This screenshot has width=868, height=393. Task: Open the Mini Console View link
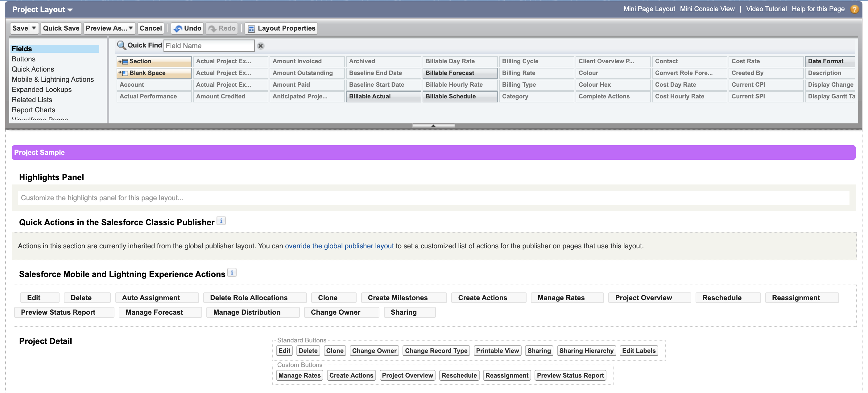707,9
